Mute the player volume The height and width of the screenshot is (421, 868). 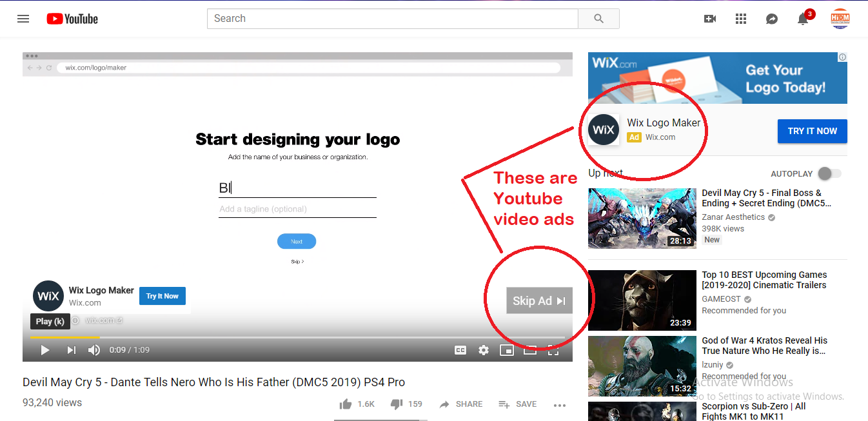click(94, 350)
